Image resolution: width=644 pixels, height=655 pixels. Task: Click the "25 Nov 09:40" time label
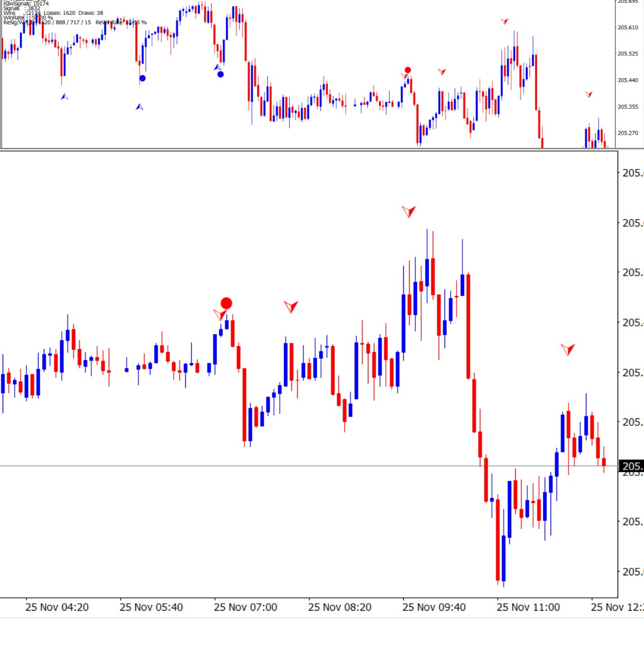pyautogui.click(x=434, y=607)
